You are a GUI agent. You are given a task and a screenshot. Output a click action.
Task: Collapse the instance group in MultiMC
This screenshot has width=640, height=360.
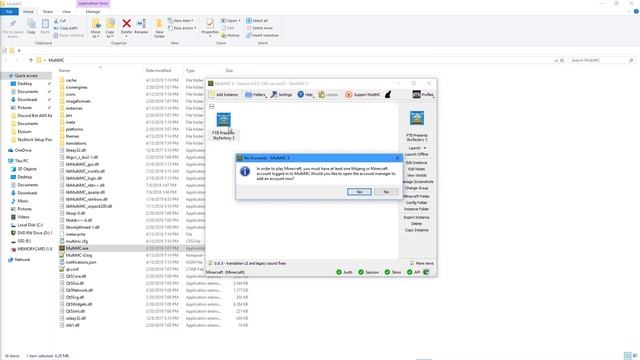pyautogui.click(x=211, y=107)
